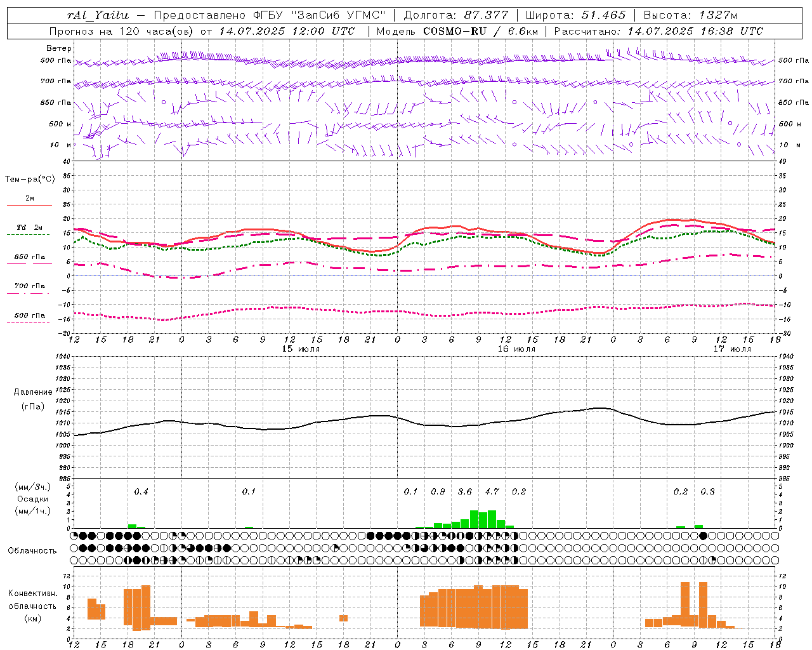
Task: Click the '17 июля' date label
Action: [732, 349]
